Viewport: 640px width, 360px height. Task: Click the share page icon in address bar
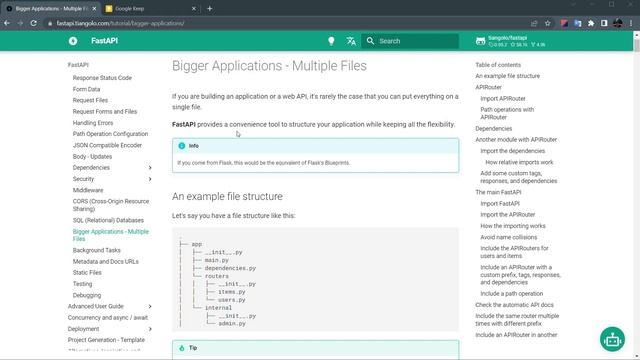(534, 23)
